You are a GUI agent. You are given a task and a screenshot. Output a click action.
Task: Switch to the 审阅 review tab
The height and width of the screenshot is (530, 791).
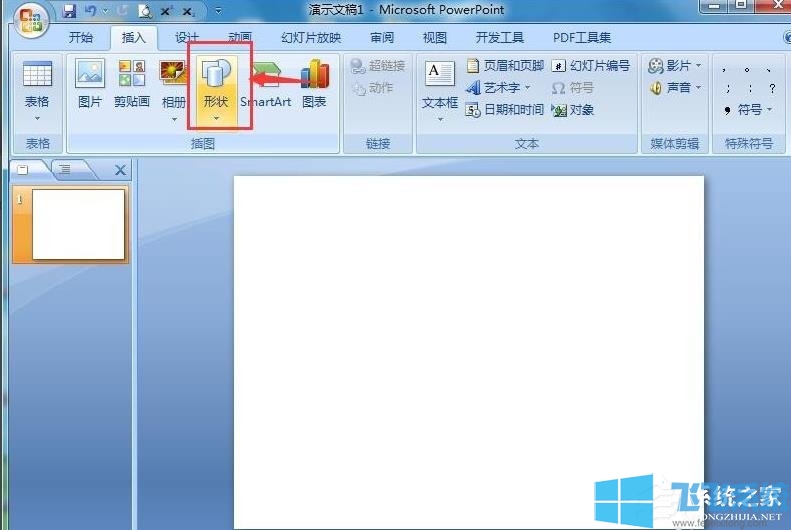click(x=381, y=38)
